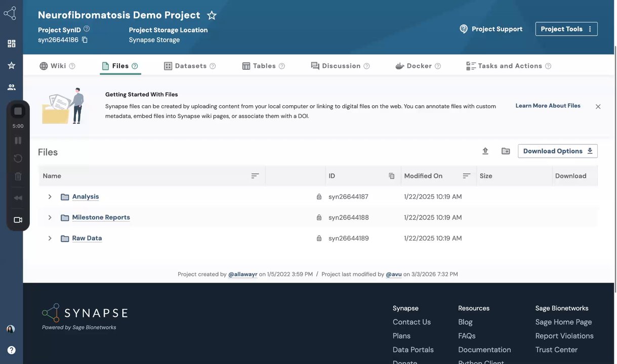
Task: Click the upload file icon
Action: pyautogui.click(x=485, y=151)
